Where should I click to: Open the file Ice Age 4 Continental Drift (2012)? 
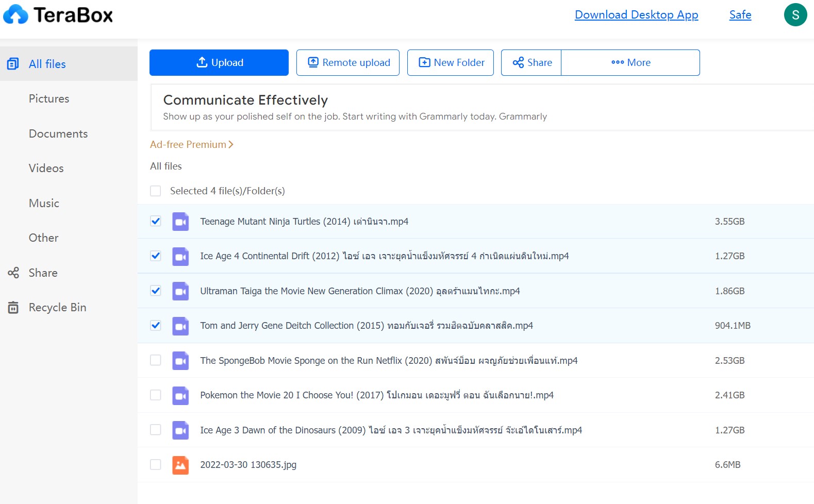pyautogui.click(x=385, y=256)
